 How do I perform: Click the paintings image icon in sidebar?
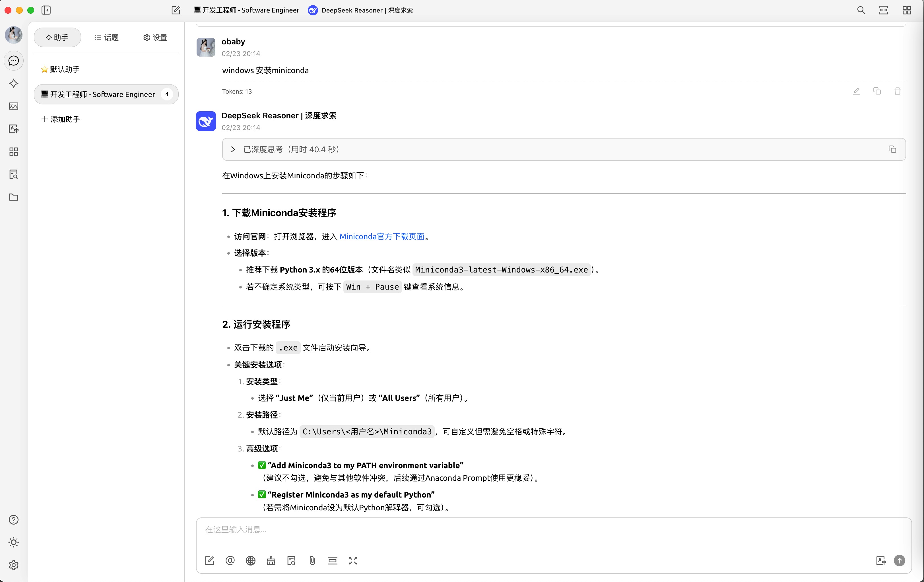[13, 106]
